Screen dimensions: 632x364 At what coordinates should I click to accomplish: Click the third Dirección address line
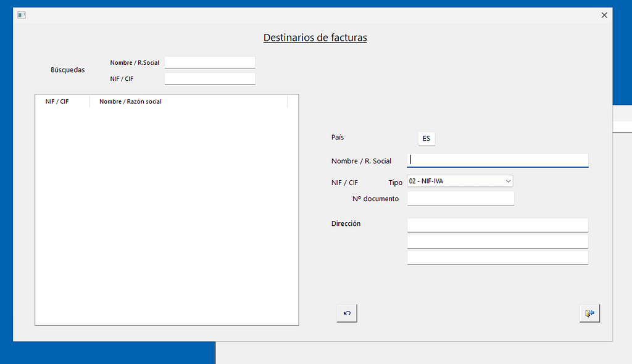pos(497,257)
